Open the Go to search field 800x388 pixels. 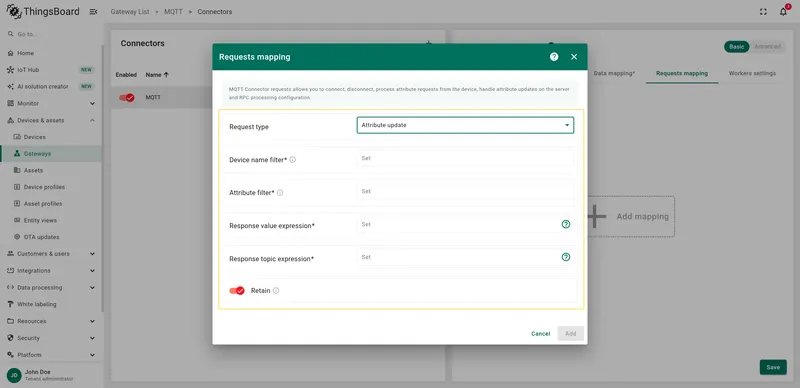pos(51,34)
